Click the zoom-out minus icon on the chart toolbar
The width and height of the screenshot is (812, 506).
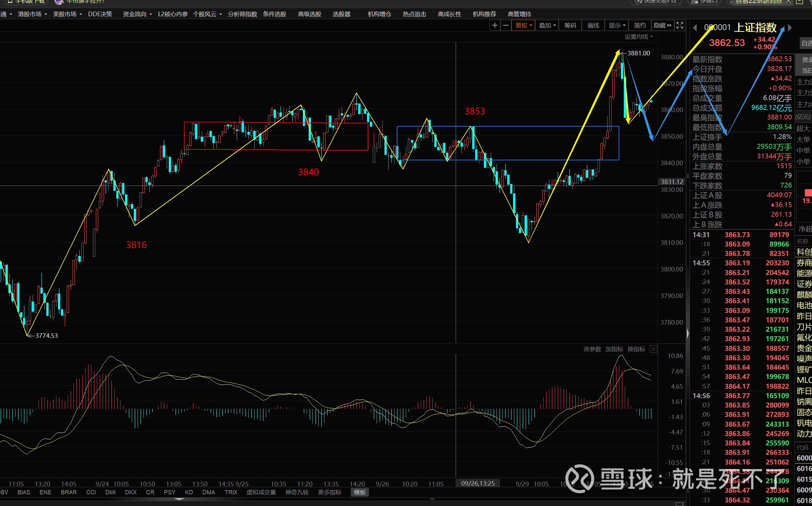(506, 26)
